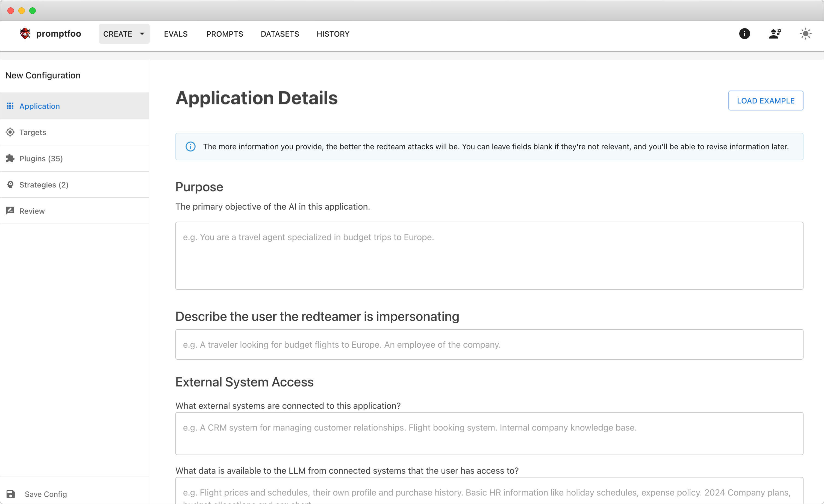Open Plugins via the puzzle piece icon
Viewport: 824px width, 504px height.
pos(10,158)
